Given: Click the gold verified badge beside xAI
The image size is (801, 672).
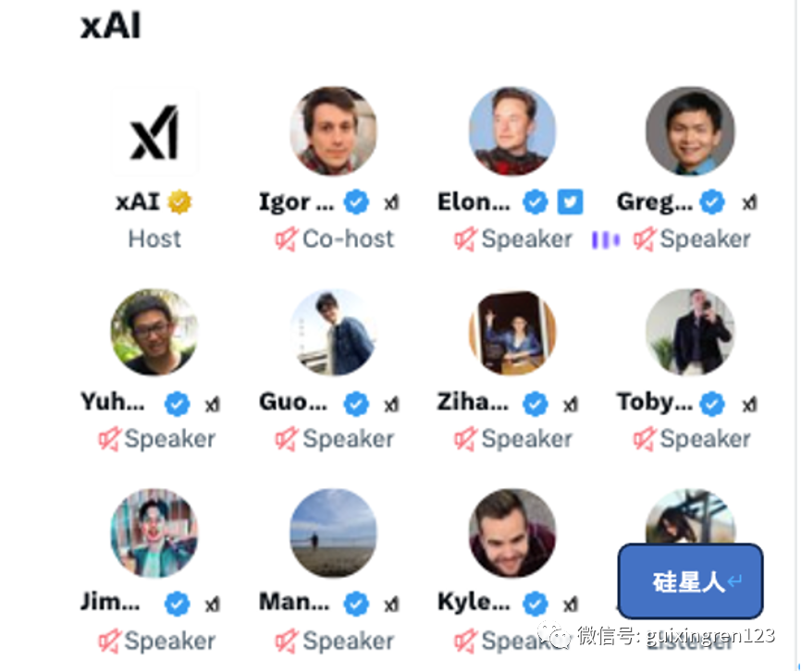Looking at the screenshot, I should (x=179, y=202).
